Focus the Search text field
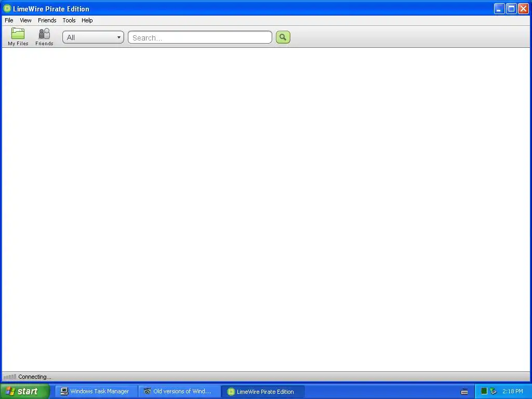 200,37
